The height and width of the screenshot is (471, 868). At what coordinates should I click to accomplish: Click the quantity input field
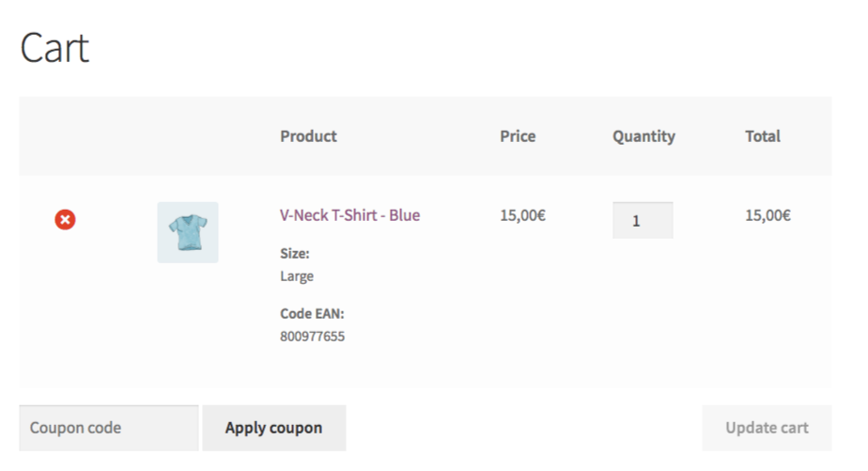pyautogui.click(x=643, y=221)
